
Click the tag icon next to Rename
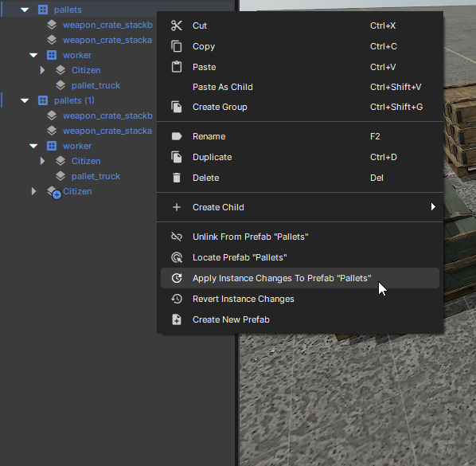coord(177,136)
